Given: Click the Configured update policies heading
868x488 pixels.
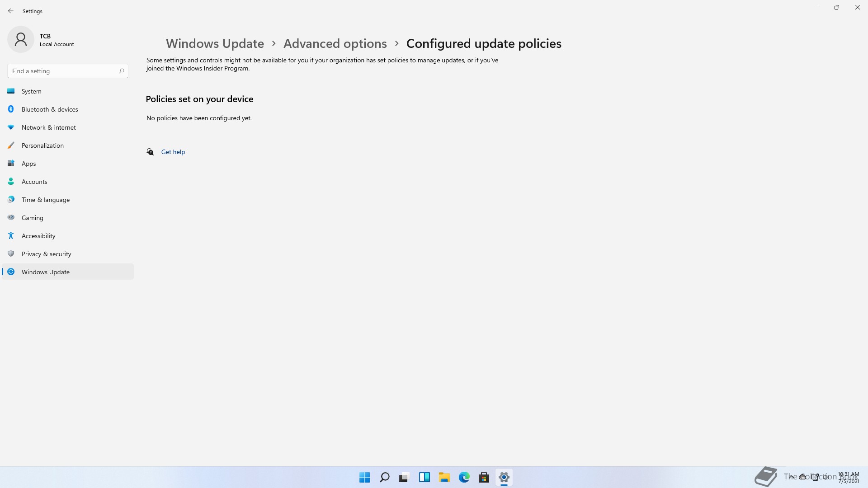Looking at the screenshot, I should click(484, 43).
